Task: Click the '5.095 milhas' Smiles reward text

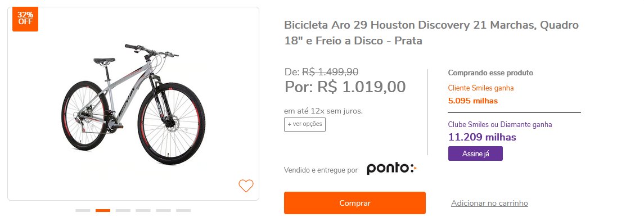Action: point(472,101)
